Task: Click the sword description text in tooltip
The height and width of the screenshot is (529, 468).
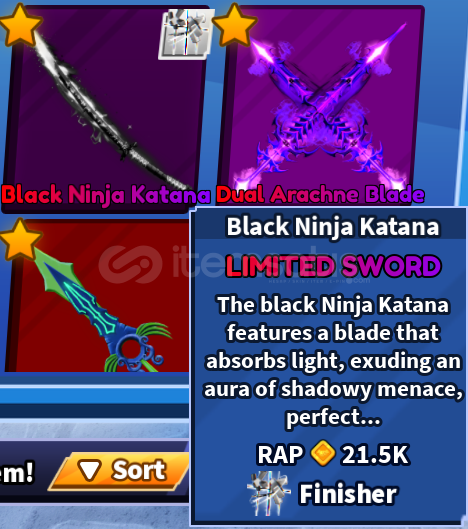Action: tap(333, 361)
